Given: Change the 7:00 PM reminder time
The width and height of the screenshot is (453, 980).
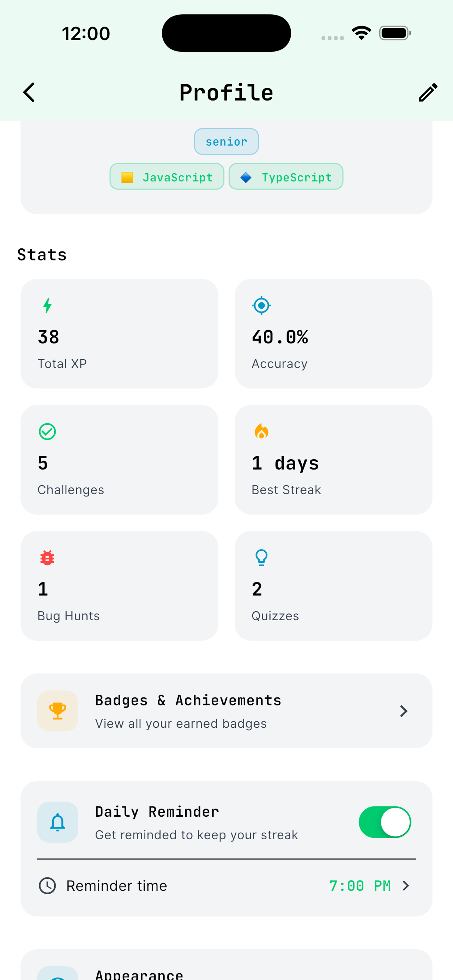Looking at the screenshot, I should point(360,886).
